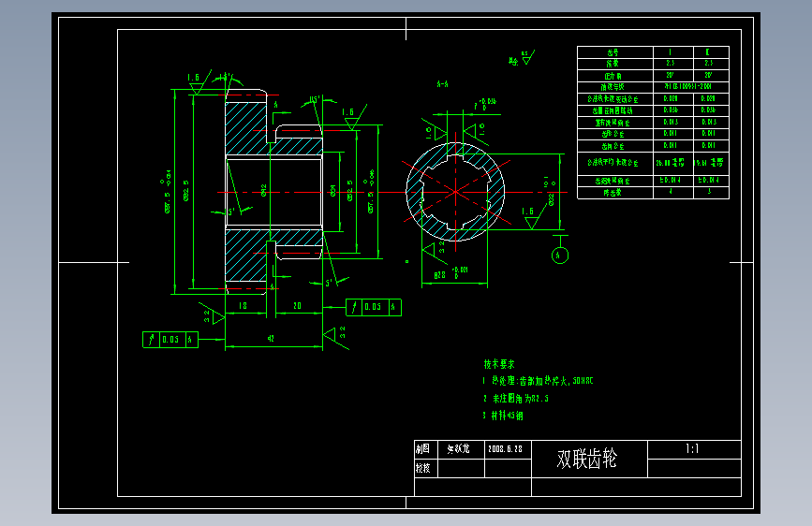812x526 pixels.
Task: Click the 1:1 scale cell
Action: click(x=694, y=449)
